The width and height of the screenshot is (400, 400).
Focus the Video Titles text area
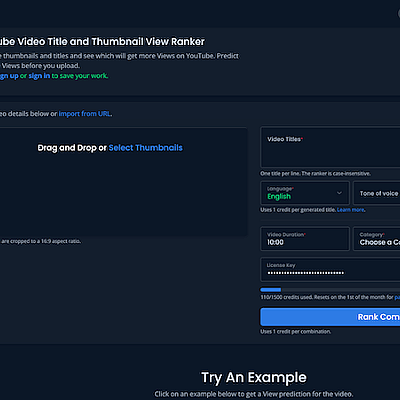click(330, 147)
